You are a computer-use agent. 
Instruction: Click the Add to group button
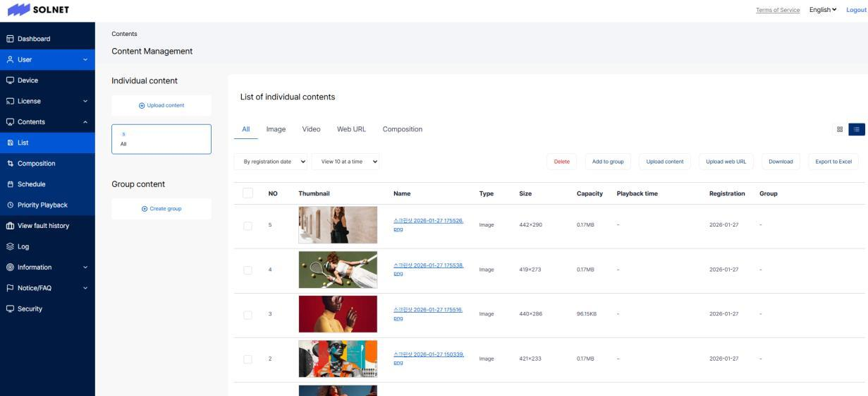pyautogui.click(x=608, y=162)
